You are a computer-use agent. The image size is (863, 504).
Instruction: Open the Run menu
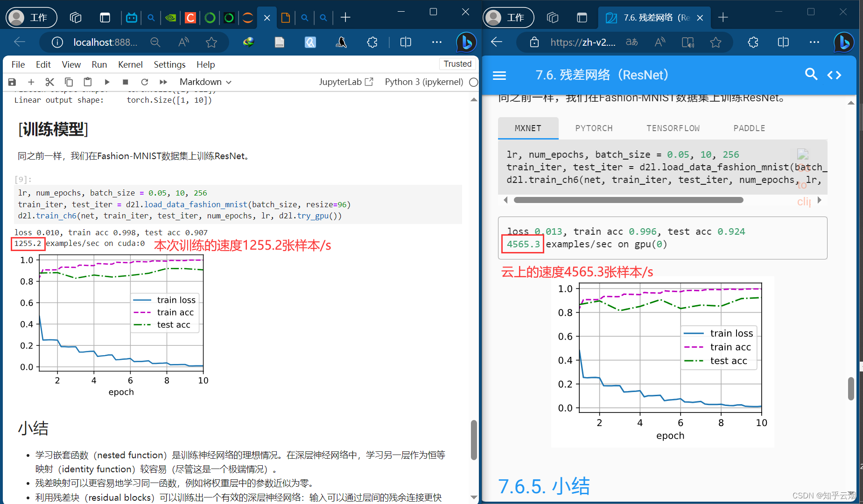[99, 64]
